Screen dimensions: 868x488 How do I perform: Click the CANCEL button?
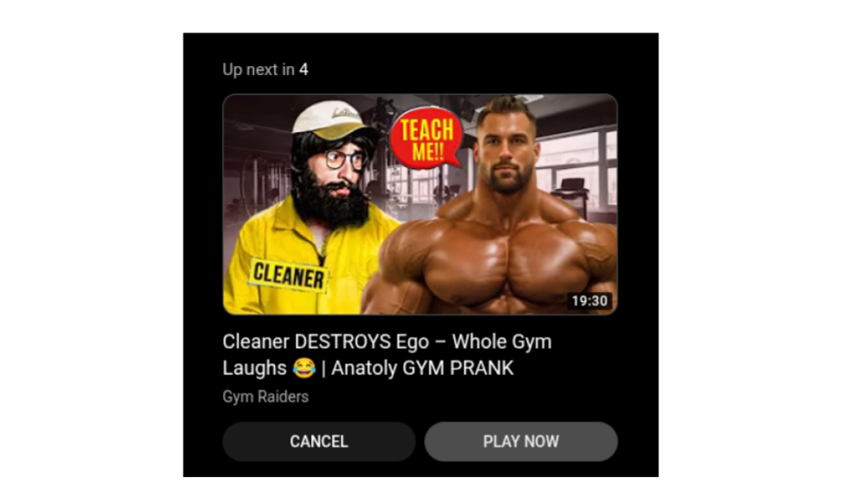pos(319,442)
